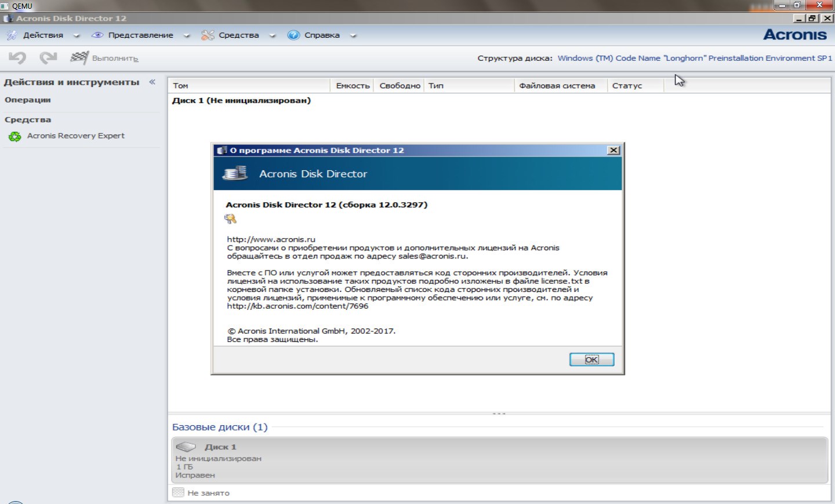Click the Не занято legend swatch
Screen dimensions: 835x504
click(x=178, y=492)
